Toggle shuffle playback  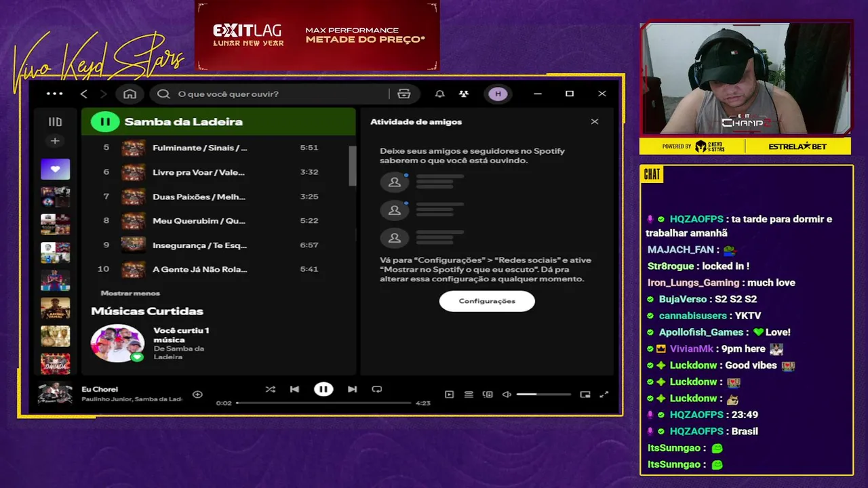(270, 389)
